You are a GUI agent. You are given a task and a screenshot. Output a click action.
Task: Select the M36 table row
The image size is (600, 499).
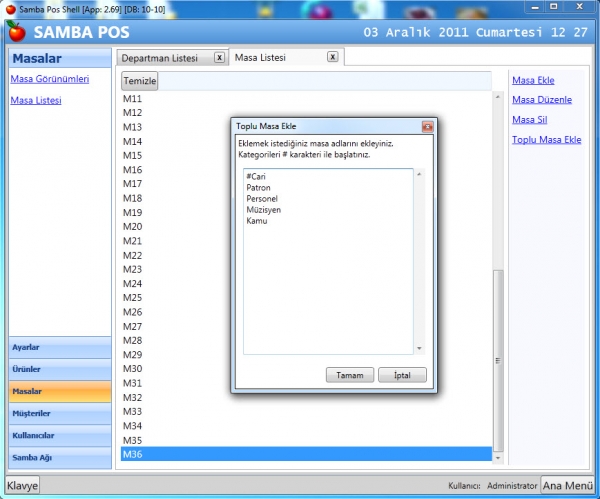click(x=306, y=454)
